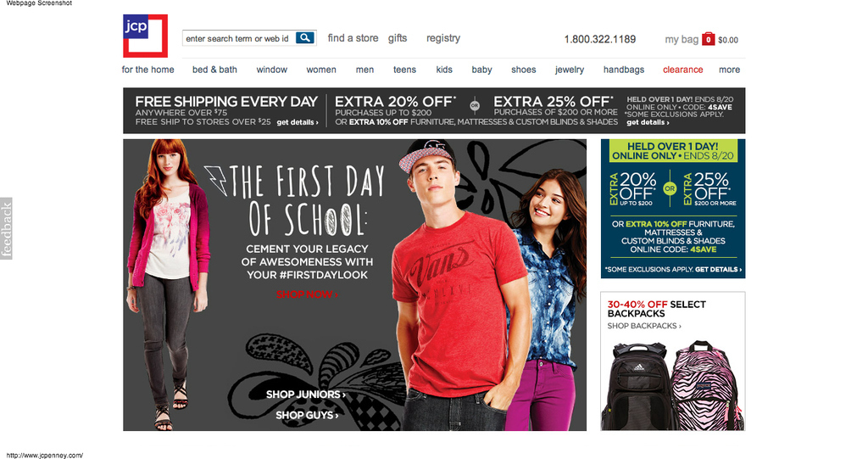Click the vertical feedback tab
868x459 pixels.
tap(6, 228)
